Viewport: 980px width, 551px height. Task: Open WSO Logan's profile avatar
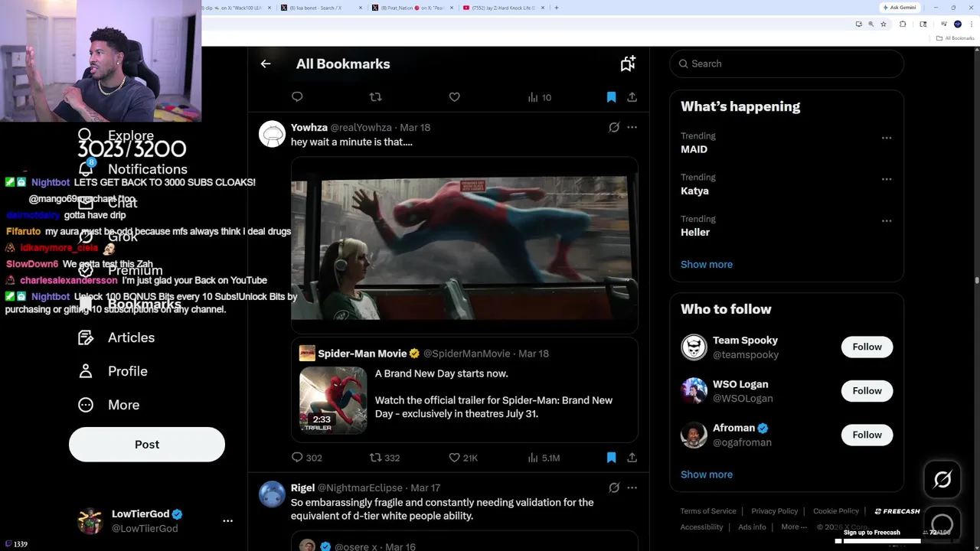pyautogui.click(x=694, y=391)
